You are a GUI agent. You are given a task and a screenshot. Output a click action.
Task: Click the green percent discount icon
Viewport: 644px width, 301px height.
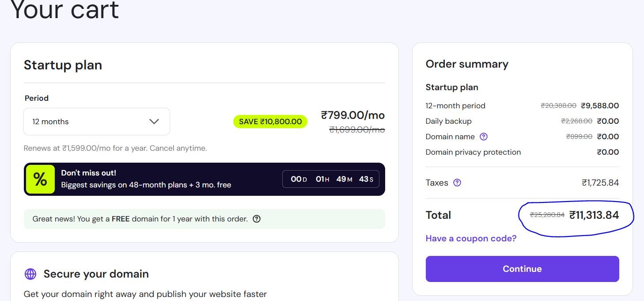point(40,179)
